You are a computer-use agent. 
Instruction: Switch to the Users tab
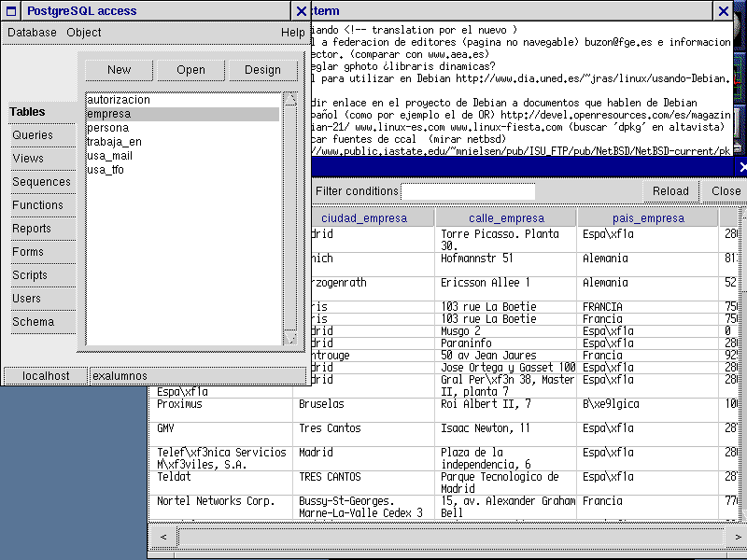tap(43, 299)
